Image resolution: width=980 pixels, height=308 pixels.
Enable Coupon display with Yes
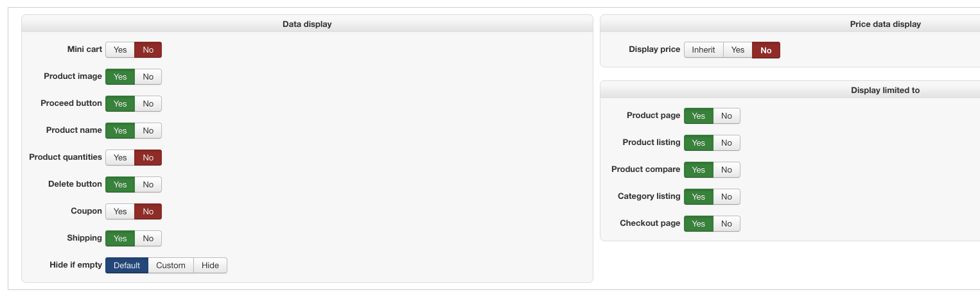coord(120,212)
